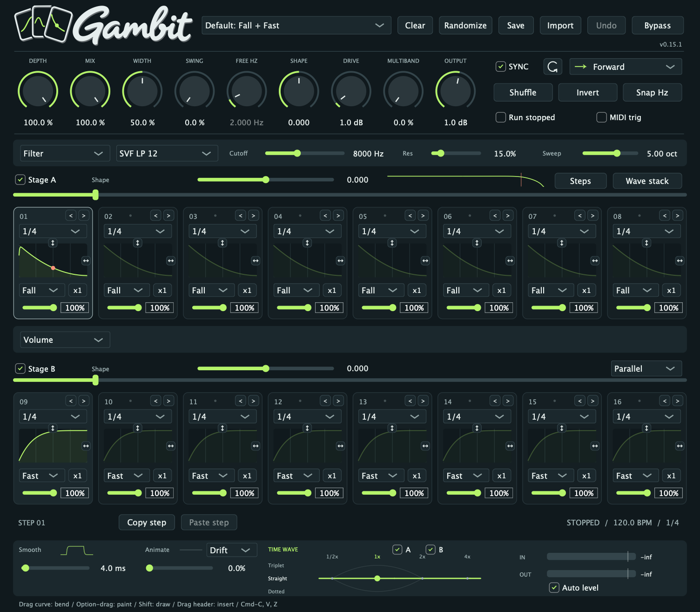Click the Clear button
This screenshot has width=700, height=612.
[x=415, y=25]
